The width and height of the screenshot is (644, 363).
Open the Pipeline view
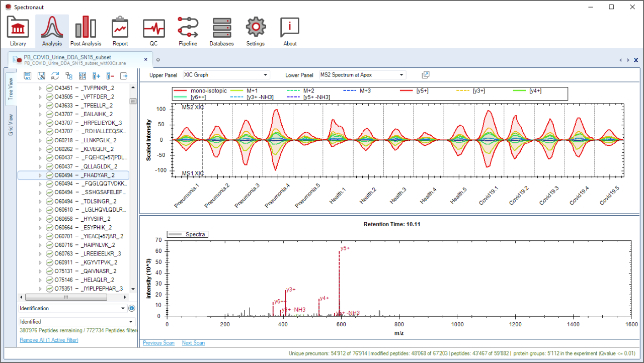(x=188, y=30)
